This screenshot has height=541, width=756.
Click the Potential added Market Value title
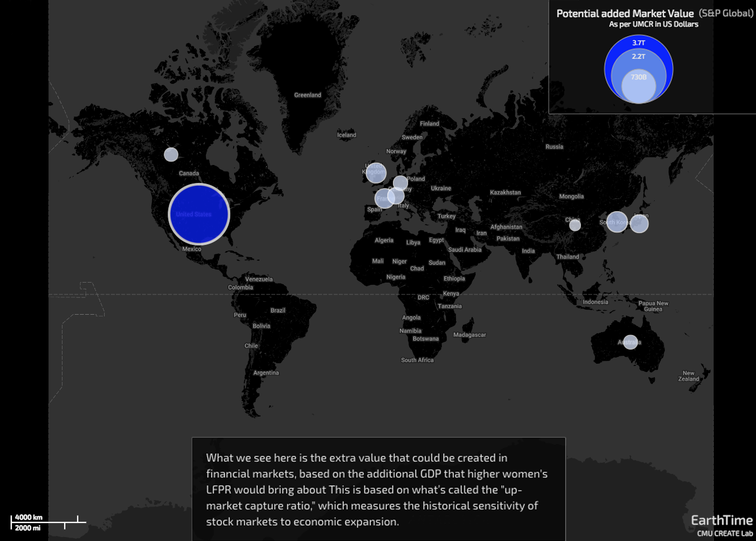click(625, 14)
